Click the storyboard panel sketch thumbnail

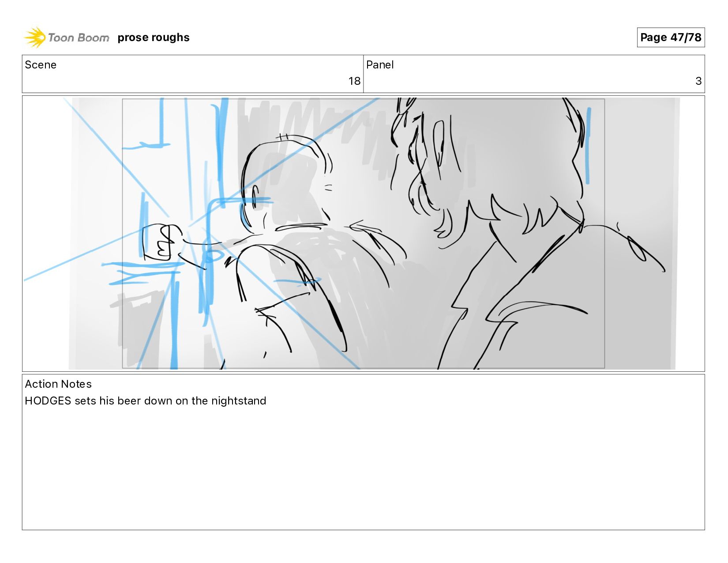[x=363, y=234]
